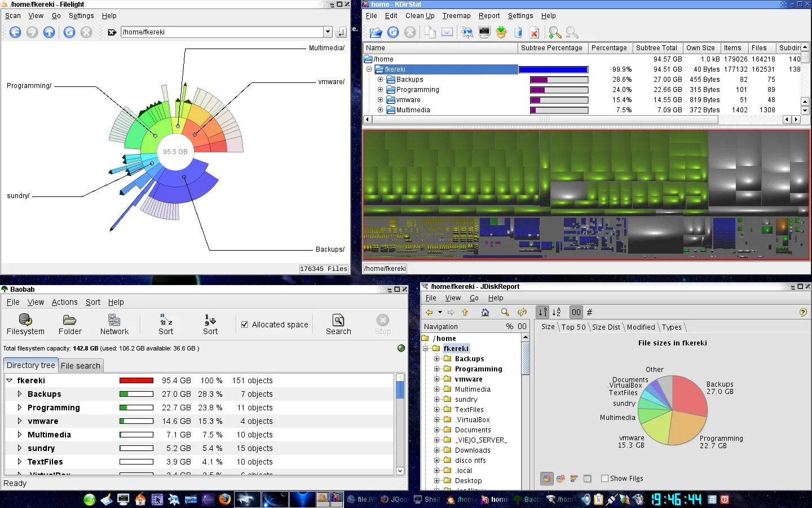The image size is (812, 508).
Task: Click the home icon in the JDiskReport toolbar
Action: [x=485, y=312]
